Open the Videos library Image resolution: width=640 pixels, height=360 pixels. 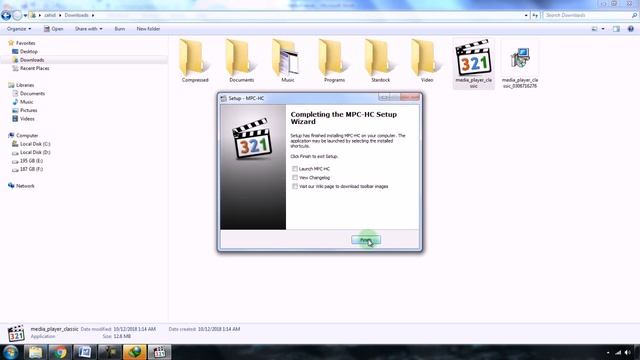(x=27, y=119)
